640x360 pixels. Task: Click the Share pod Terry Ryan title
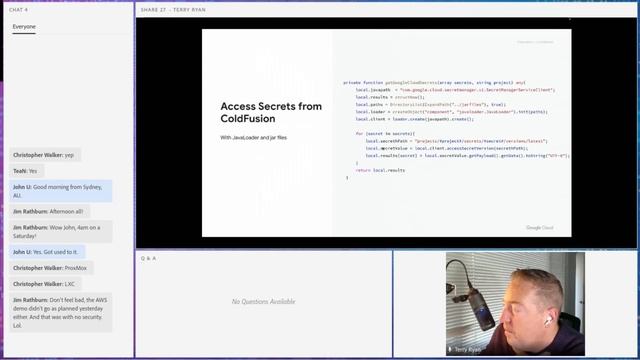173,9
